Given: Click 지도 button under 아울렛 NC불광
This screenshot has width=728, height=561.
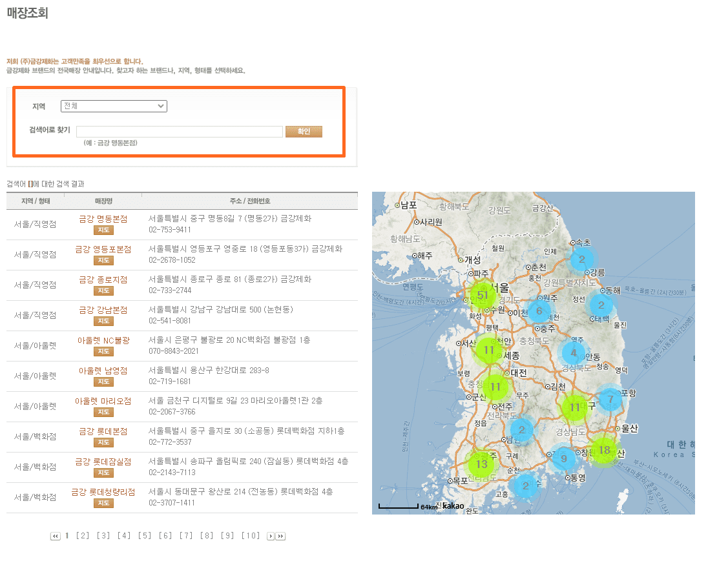Looking at the screenshot, I should coord(103,352).
